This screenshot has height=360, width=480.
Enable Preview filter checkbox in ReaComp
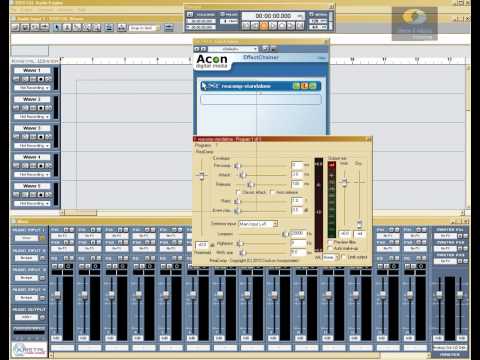pos(330,242)
